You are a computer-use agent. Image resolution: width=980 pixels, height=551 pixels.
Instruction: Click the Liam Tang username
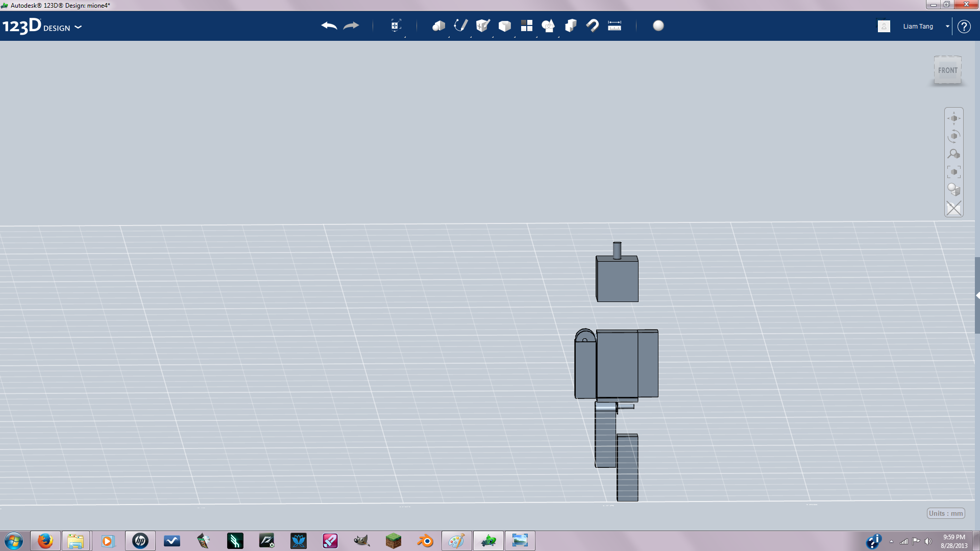click(x=918, y=27)
